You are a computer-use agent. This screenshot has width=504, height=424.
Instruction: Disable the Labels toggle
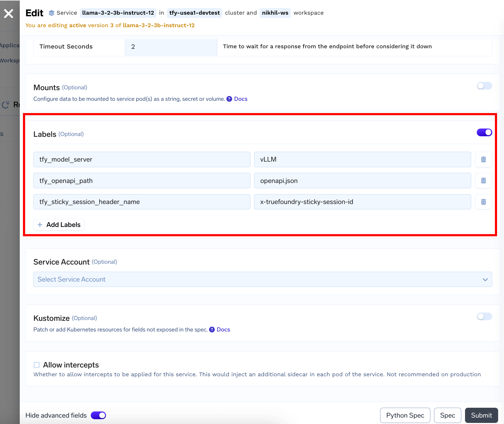tap(484, 133)
